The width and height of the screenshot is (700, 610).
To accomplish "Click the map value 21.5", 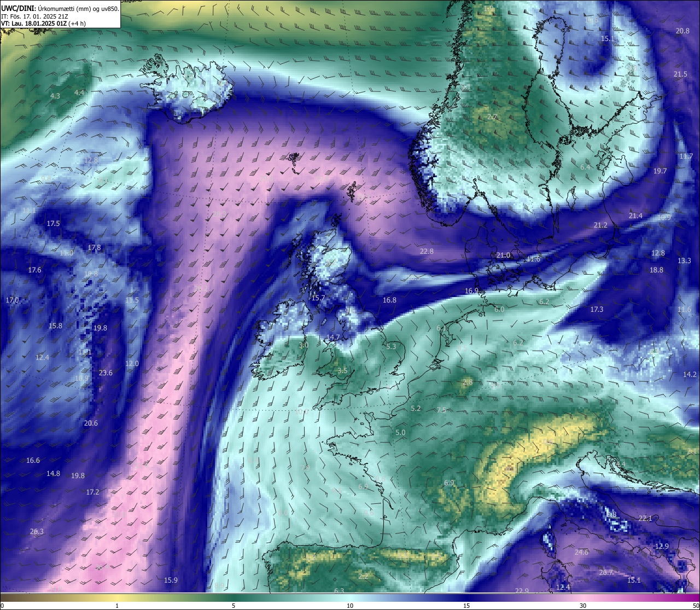I will coord(680,74).
